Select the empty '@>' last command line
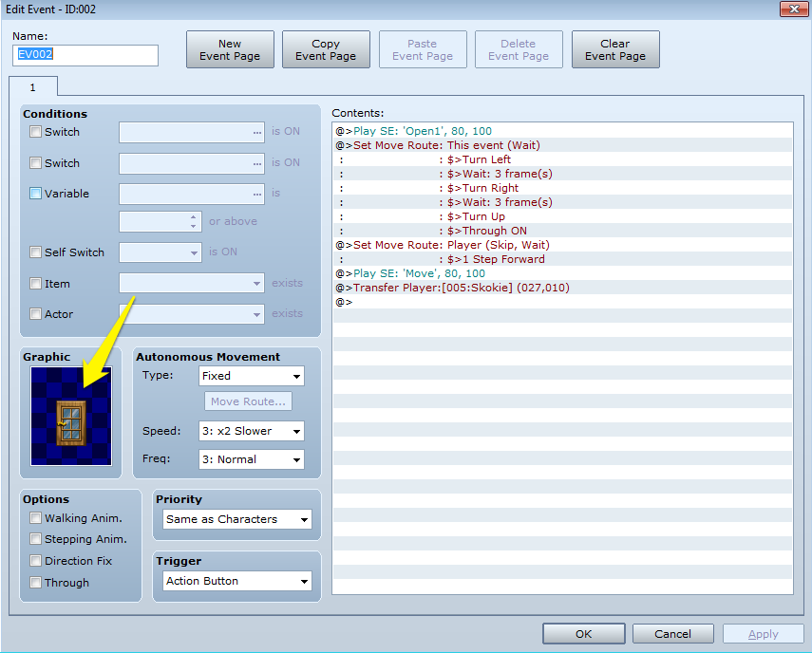The width and height of the screenshot is (812, 653). [x=563, y=302]
